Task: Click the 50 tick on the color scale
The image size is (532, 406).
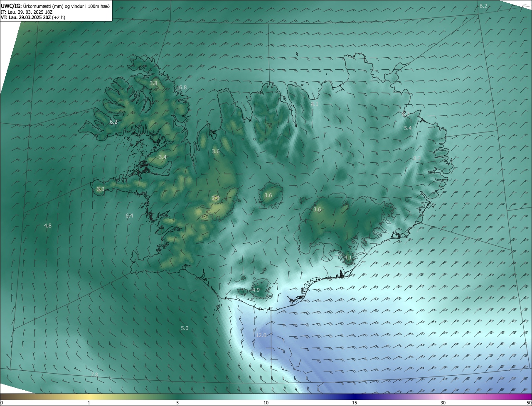Action: (x=529, y=403)
